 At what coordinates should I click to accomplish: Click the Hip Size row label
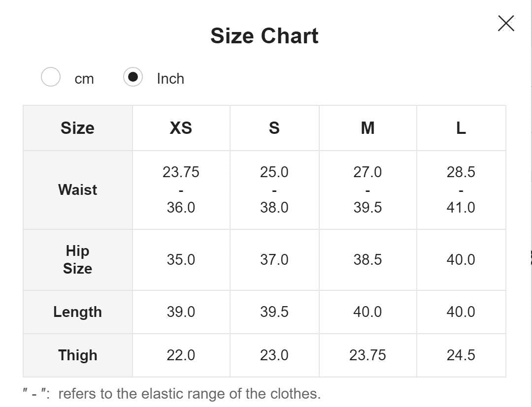click(x=78, y=259)
